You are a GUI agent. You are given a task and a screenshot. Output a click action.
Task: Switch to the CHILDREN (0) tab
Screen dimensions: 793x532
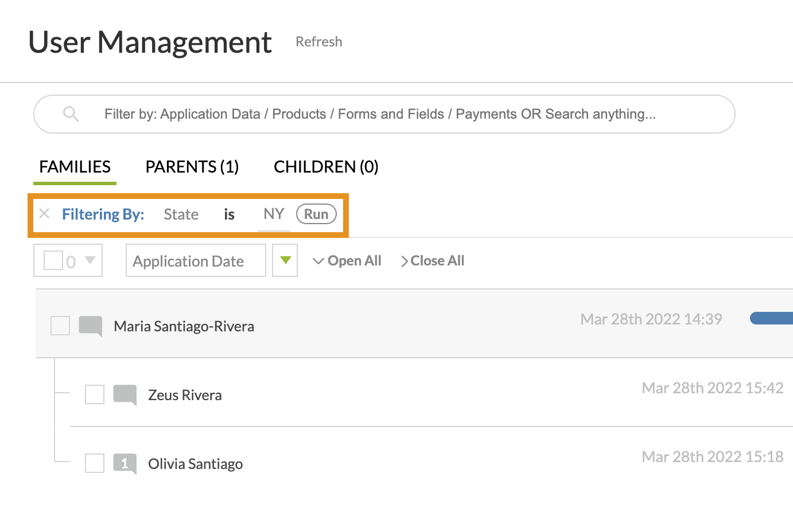click(x=326, y=167)
